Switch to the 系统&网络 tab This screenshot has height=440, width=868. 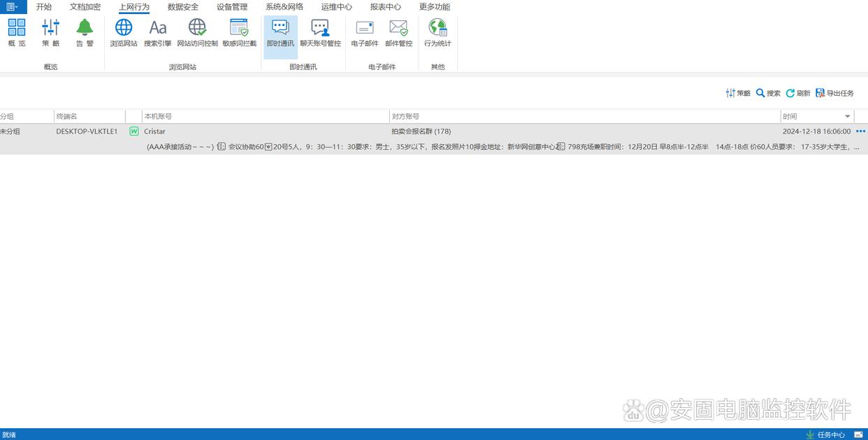click(284, 7)
